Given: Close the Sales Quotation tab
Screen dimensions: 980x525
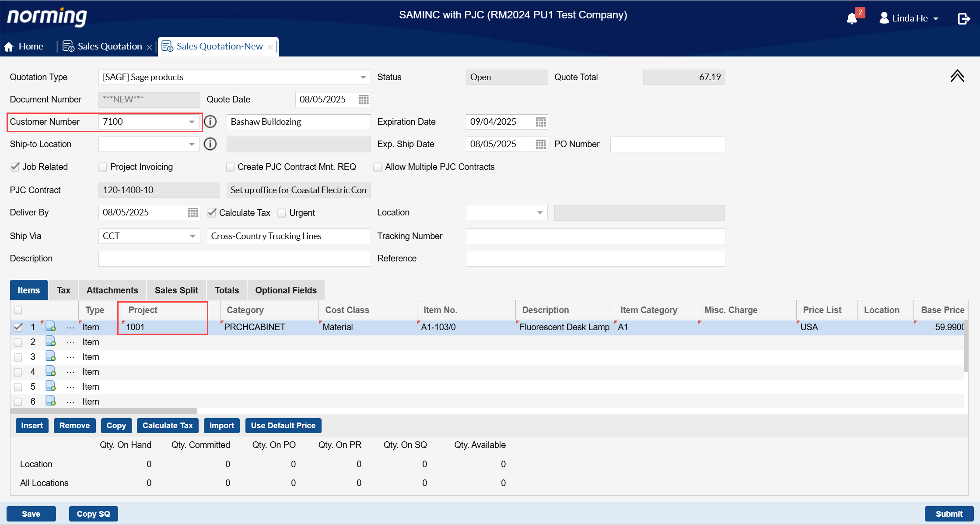Looking at the screenshot, I should [149, 47].
